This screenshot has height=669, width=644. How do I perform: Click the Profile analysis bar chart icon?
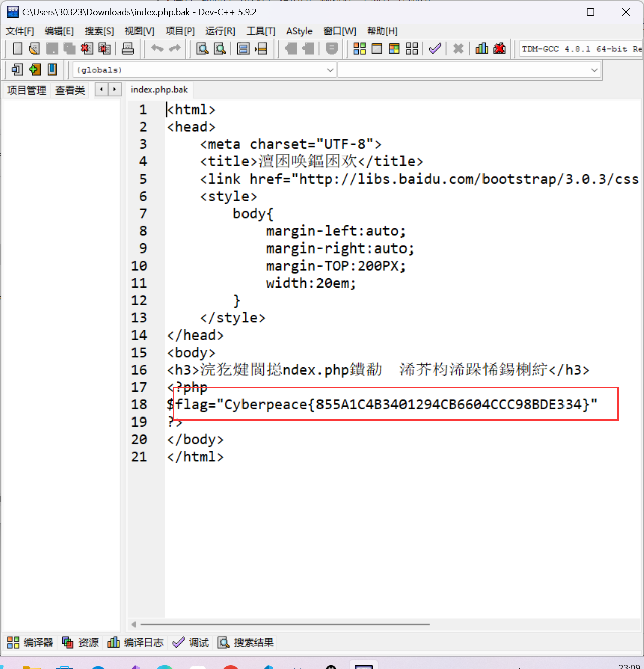(x=481, y=49)
